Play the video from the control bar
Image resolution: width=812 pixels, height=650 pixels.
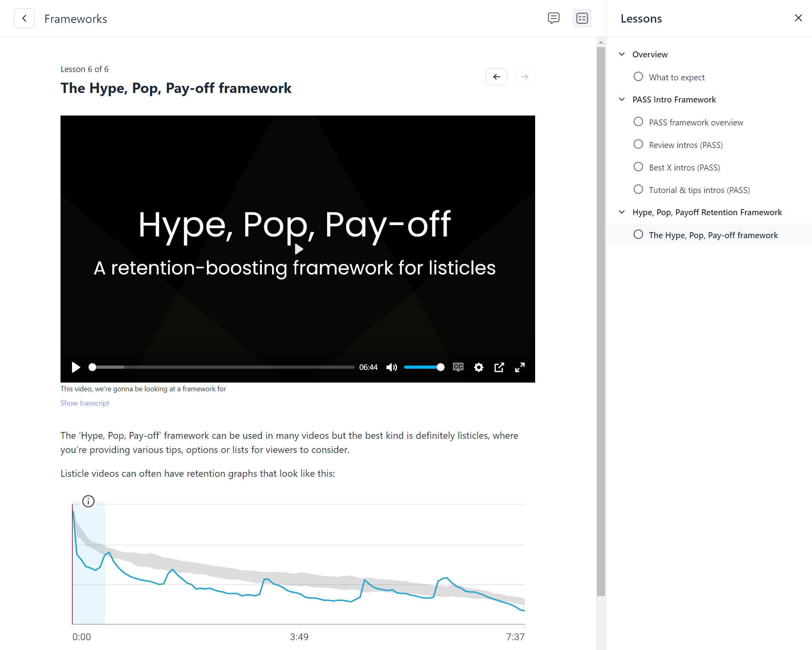pos(76,368)
